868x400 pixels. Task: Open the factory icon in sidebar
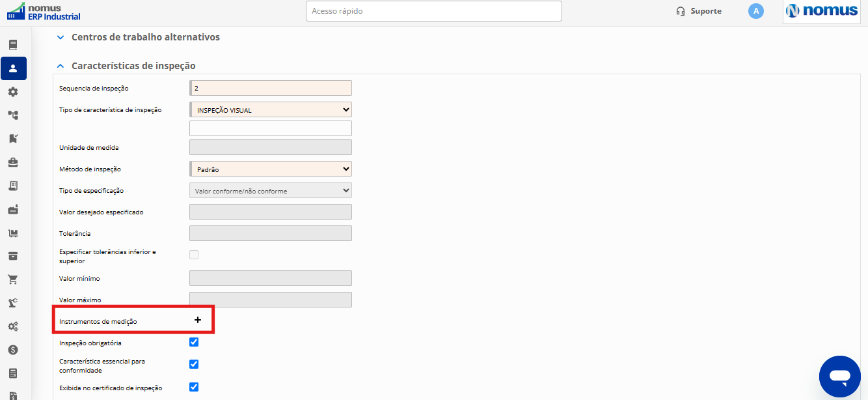point(13,209)
